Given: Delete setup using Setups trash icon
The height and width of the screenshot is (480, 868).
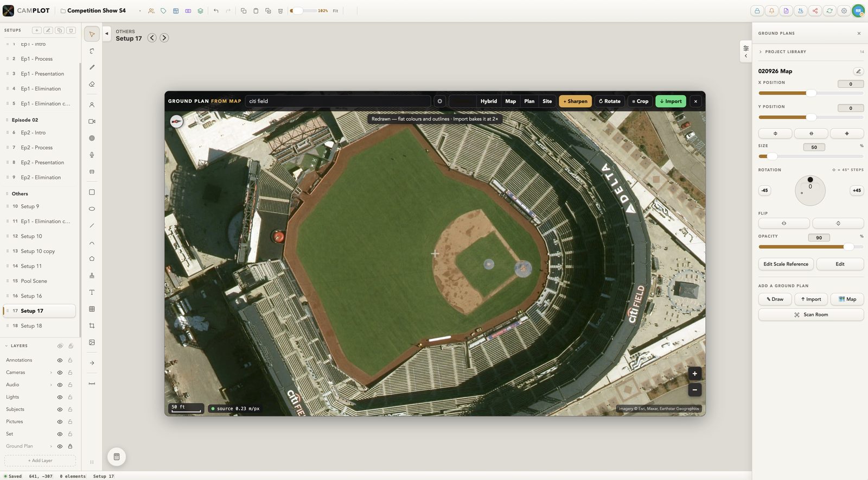Looking at the screenshot, I should pyautogui.click(x=71, y=30).
